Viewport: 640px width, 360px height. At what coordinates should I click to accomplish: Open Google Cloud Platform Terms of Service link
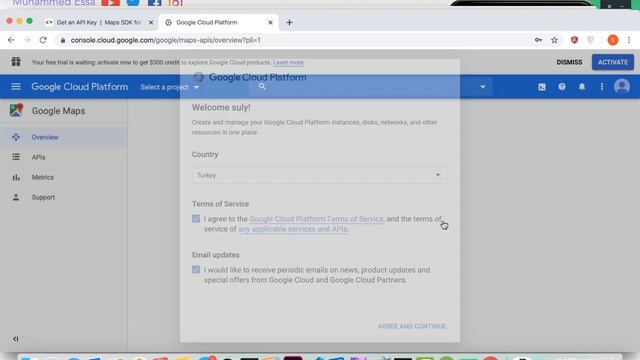(x=316, y=219)
